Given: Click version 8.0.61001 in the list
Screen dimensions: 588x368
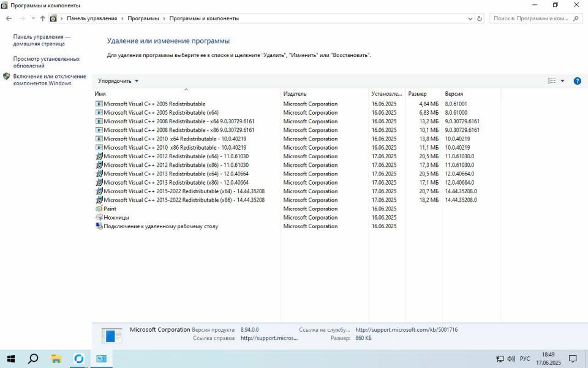Looking at the screenshot, I should (x=456, y=104).
